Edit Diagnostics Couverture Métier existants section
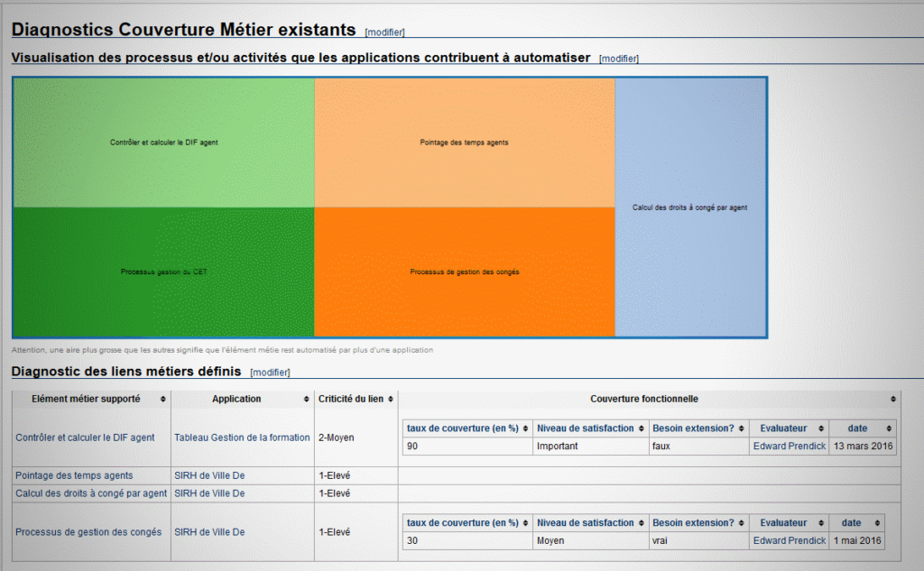The height and width of the screenshot is (571, 924). click(x=384, y=32)
